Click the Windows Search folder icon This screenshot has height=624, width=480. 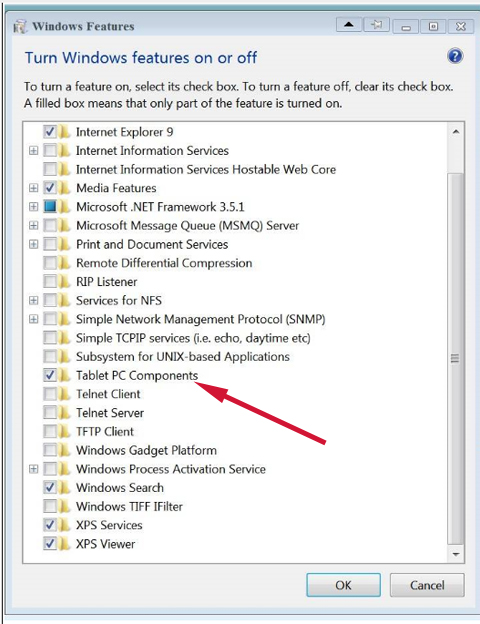click(x=64, y=488)
